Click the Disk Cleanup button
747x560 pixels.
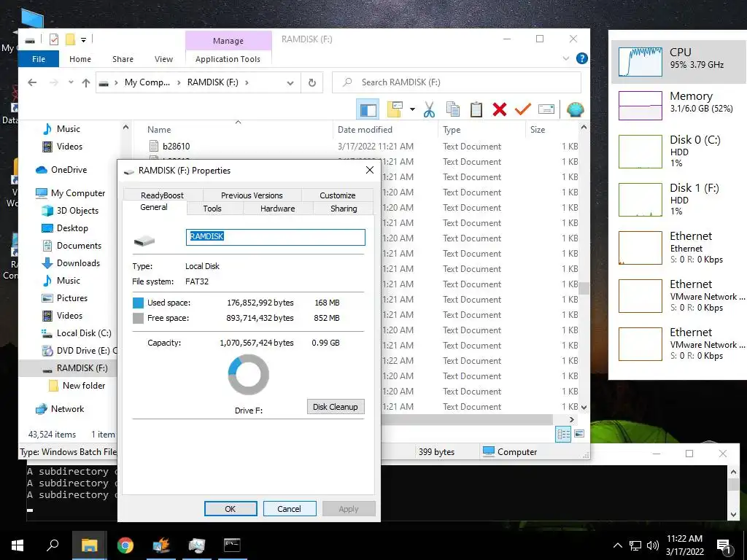(x=336, y=407)
